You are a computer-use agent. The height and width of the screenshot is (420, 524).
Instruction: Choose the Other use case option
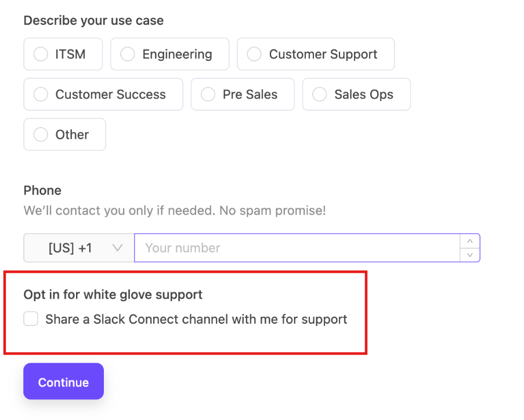tap(64, 134)
